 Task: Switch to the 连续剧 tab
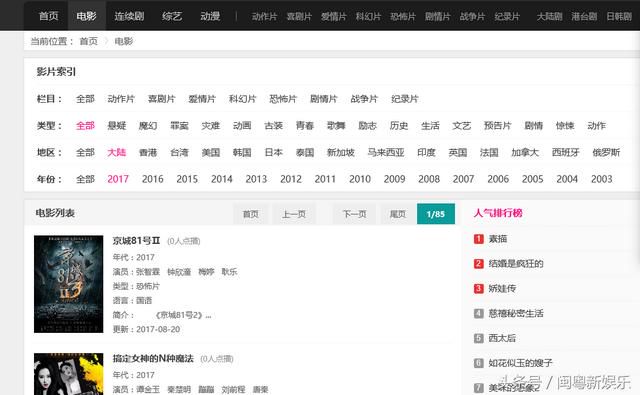pyautogui.click(x=129, y=16)
